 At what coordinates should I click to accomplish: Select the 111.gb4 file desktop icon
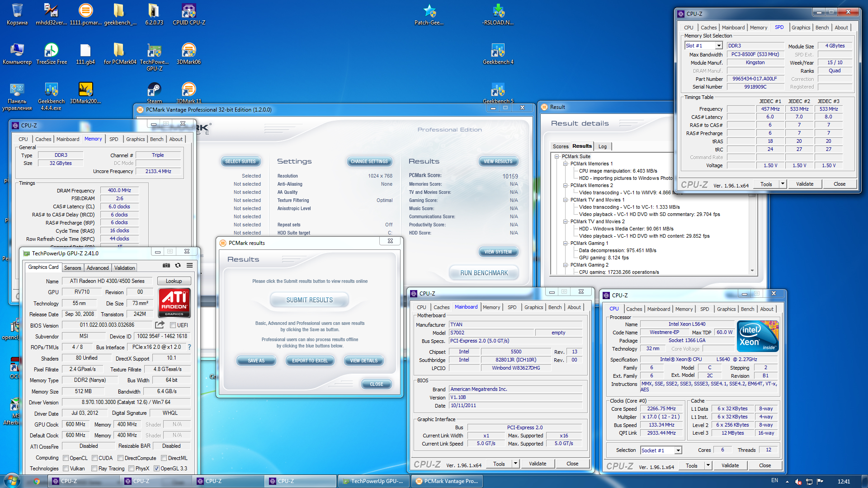pyautogui.click(x=85, y=53)
